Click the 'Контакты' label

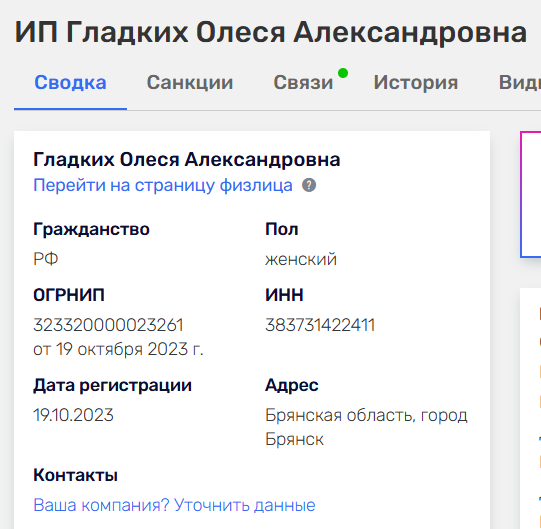coord(75,475)
